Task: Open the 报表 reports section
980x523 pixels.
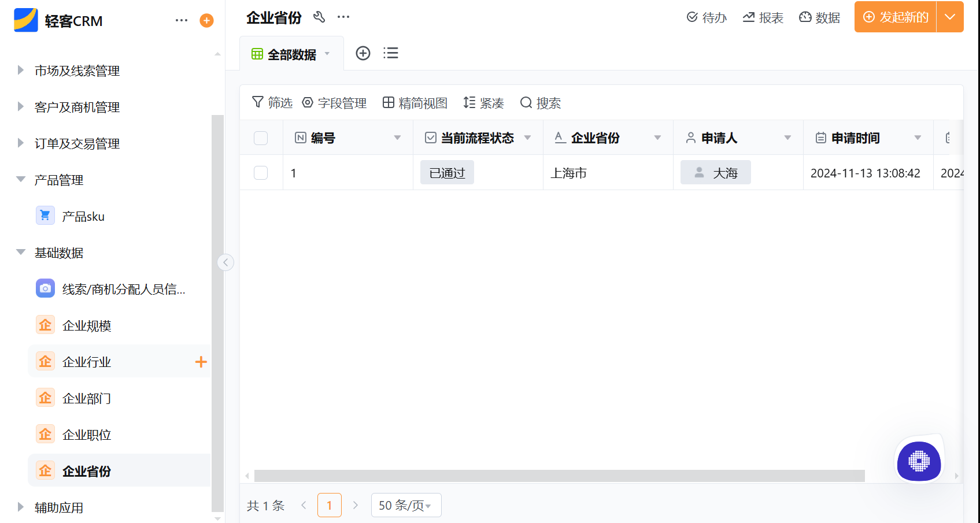Action: click(x=763, y=17)
